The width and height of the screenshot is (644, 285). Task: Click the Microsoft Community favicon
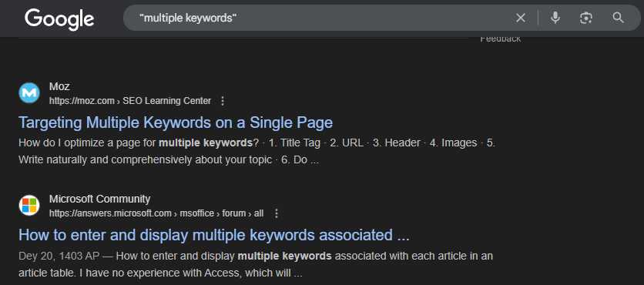point(29,206)
